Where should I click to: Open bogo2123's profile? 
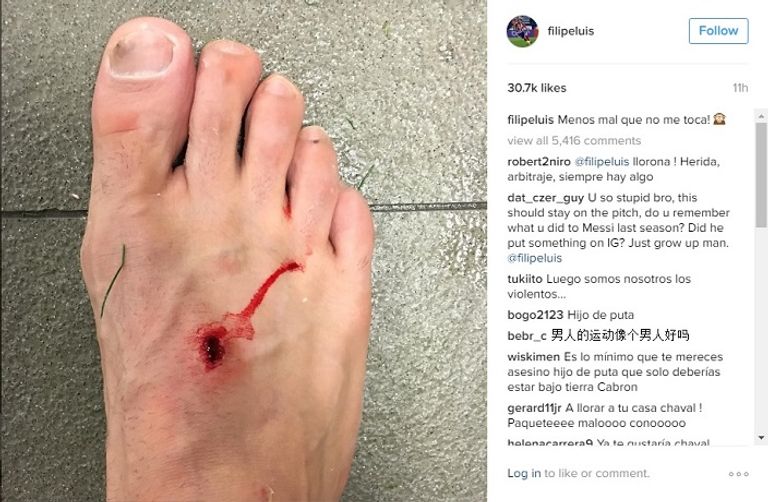(535, 315)
